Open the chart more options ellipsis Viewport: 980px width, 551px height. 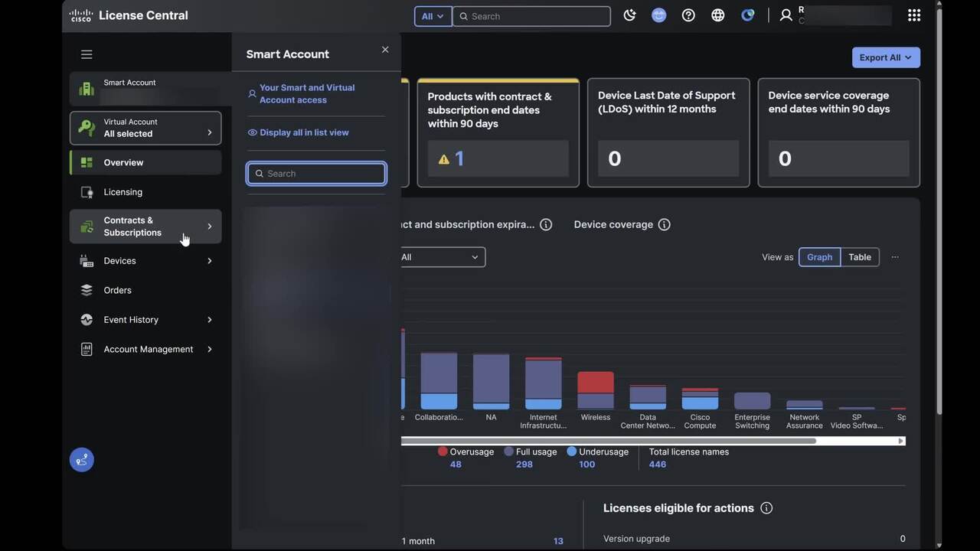[895, 257]
